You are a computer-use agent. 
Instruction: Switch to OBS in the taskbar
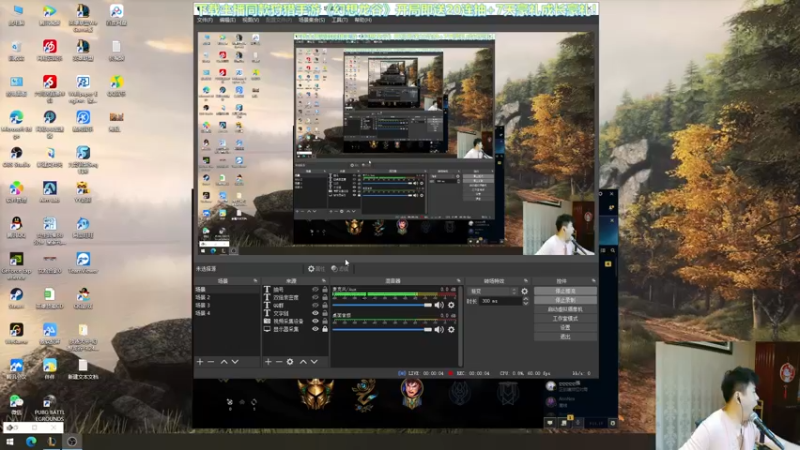click(x=72, y=442)
